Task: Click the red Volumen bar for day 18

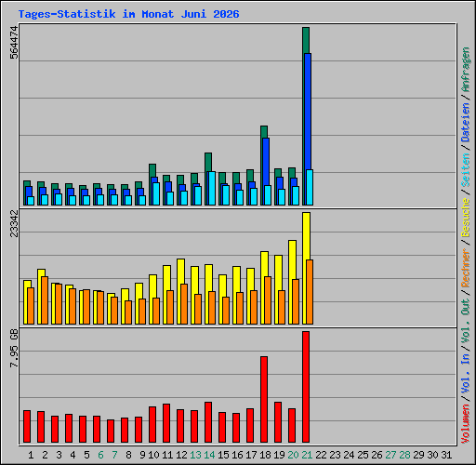Action: 264,399
